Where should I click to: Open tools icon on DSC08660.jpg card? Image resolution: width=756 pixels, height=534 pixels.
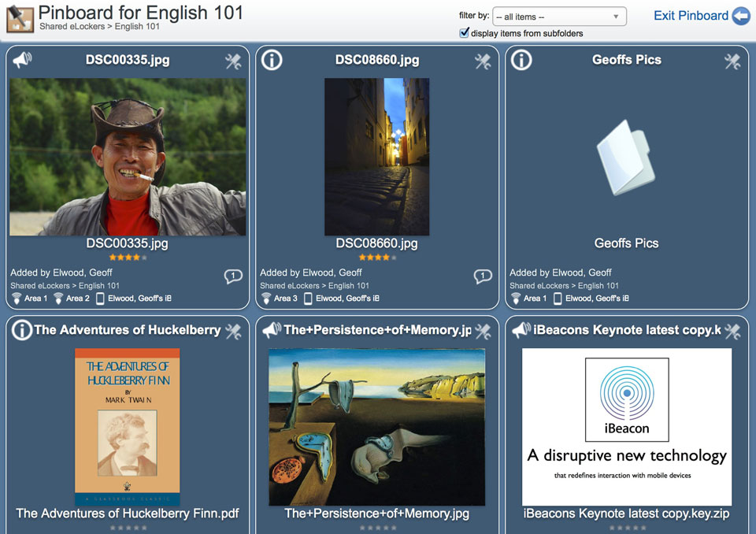click(483, 61)
